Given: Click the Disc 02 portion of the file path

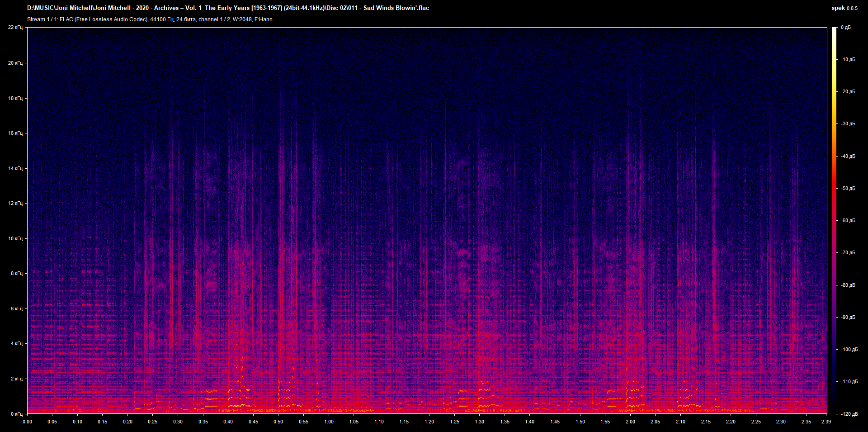Looking at the screenshot, I should 337,8.
